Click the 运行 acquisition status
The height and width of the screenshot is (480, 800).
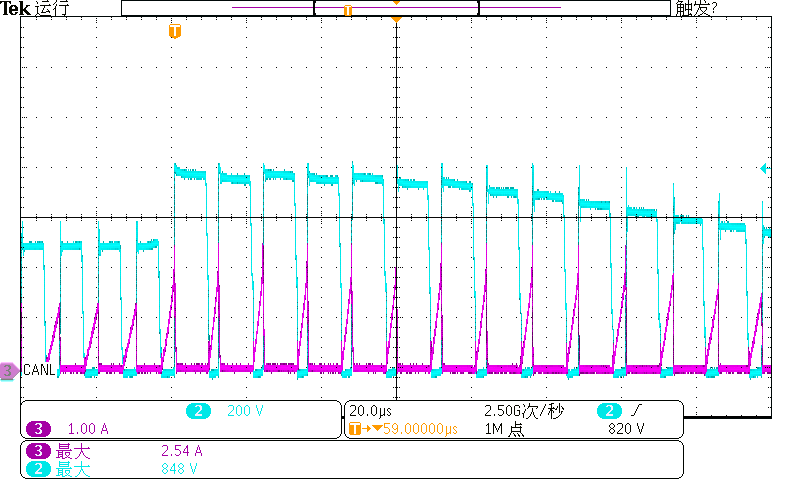click(x=52, y=9)
